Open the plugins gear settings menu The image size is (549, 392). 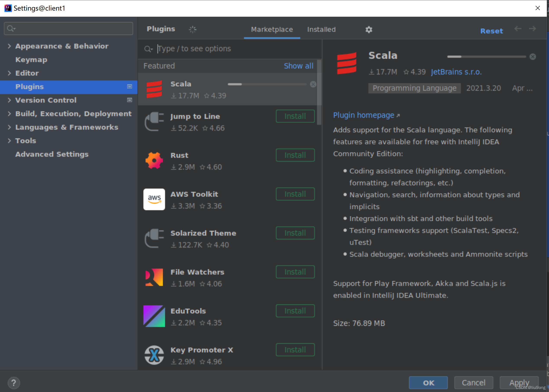(369, 29)
